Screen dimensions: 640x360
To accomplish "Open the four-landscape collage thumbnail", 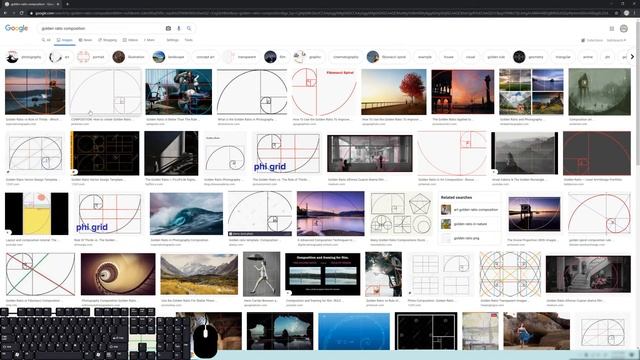I will pos(531,92).
